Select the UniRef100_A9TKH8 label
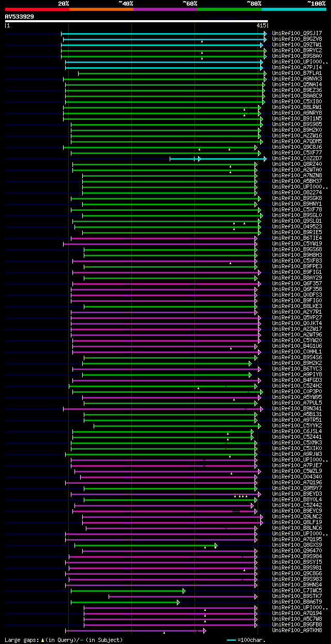 point(297,630)
